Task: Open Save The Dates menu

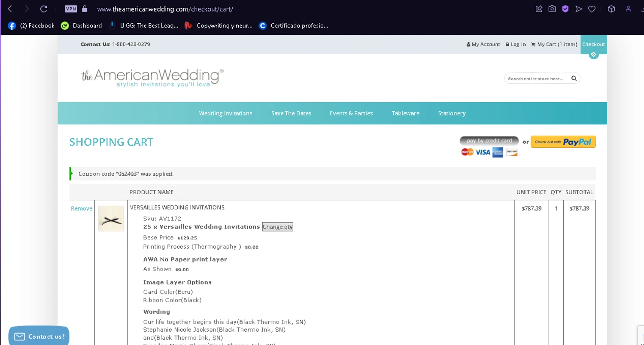Action: point(291,113)
